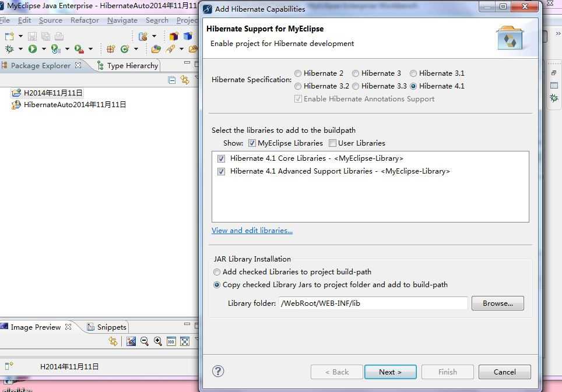Open dropdown beside Profile run icon

[67, 49]
